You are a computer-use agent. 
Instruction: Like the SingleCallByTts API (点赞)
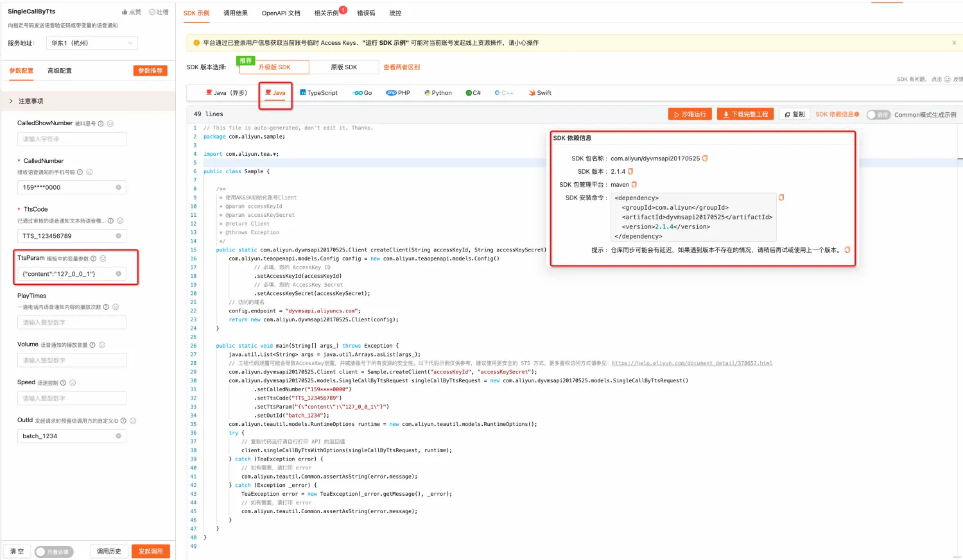pyautogui.click(x=132, y=12)
